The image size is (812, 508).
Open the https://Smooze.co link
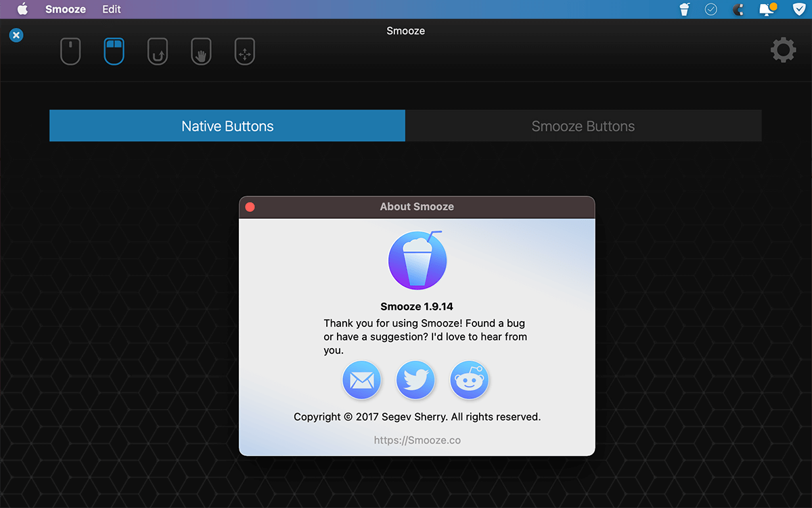click(417, 440)
